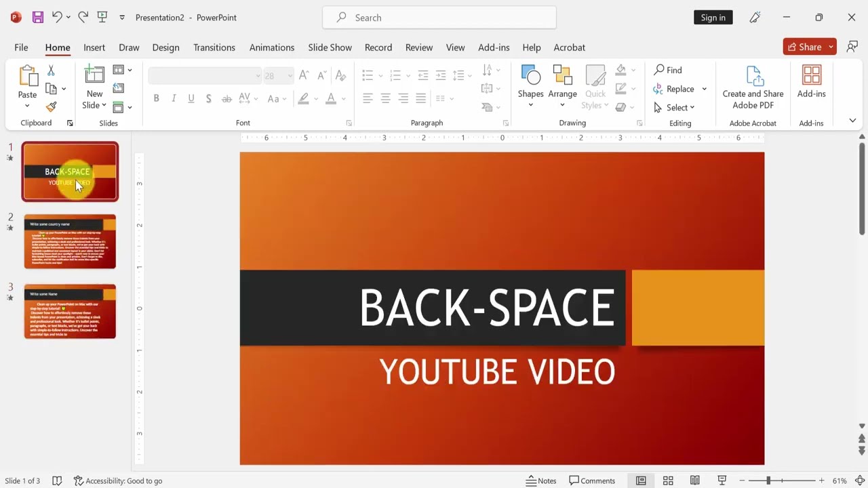The height and width of the screenshot is (488, 868).
Task: Click the Search box
Action: click(439, 18)
